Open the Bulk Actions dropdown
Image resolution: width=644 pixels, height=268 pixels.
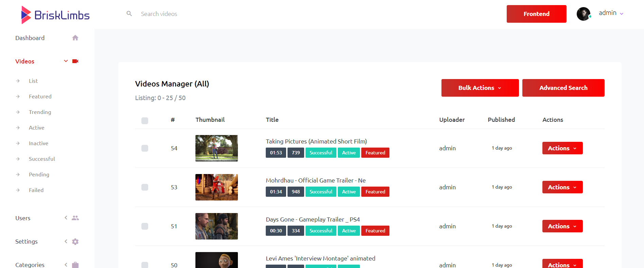(480, 88)
